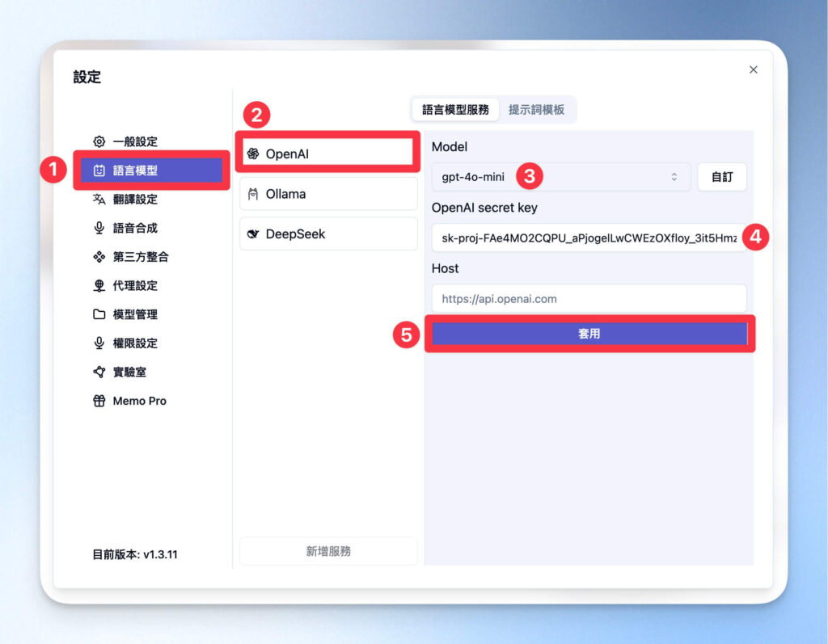Click the translate icon beside 翻譯設定
Image resolution: width=828 pixels, height=644 pixels.
click(x=99, y=199)
